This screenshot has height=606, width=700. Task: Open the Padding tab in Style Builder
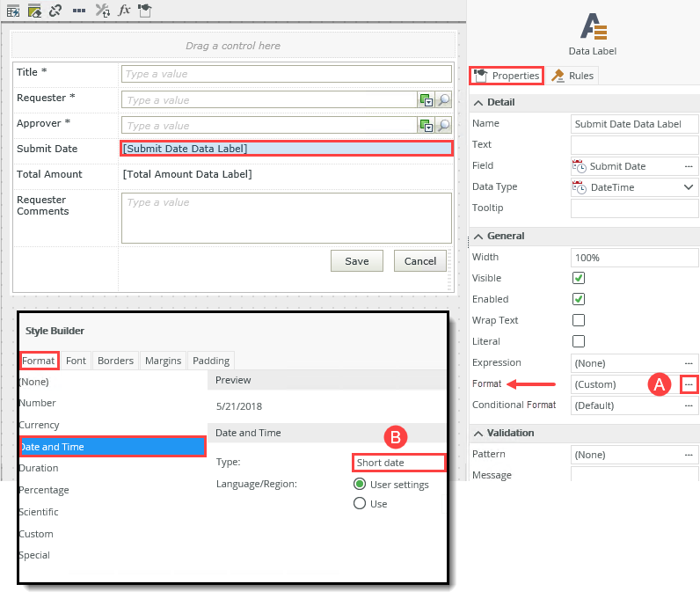(211, 361)
